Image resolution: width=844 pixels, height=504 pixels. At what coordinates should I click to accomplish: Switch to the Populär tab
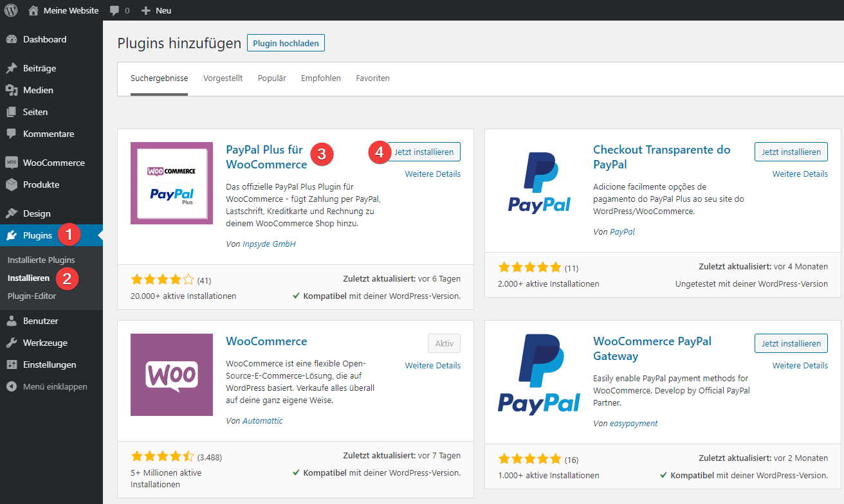pos(271,78)
